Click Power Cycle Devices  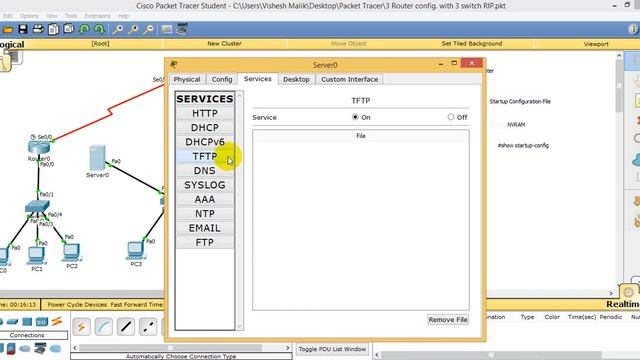click(77, 304)
